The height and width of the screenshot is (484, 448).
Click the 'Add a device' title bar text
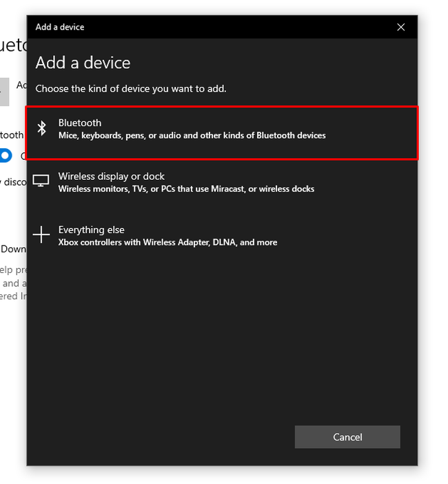60,27
